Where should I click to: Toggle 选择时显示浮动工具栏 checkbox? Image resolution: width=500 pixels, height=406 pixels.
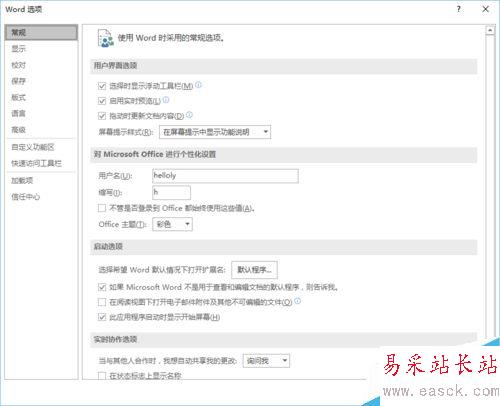coord(102,86)
